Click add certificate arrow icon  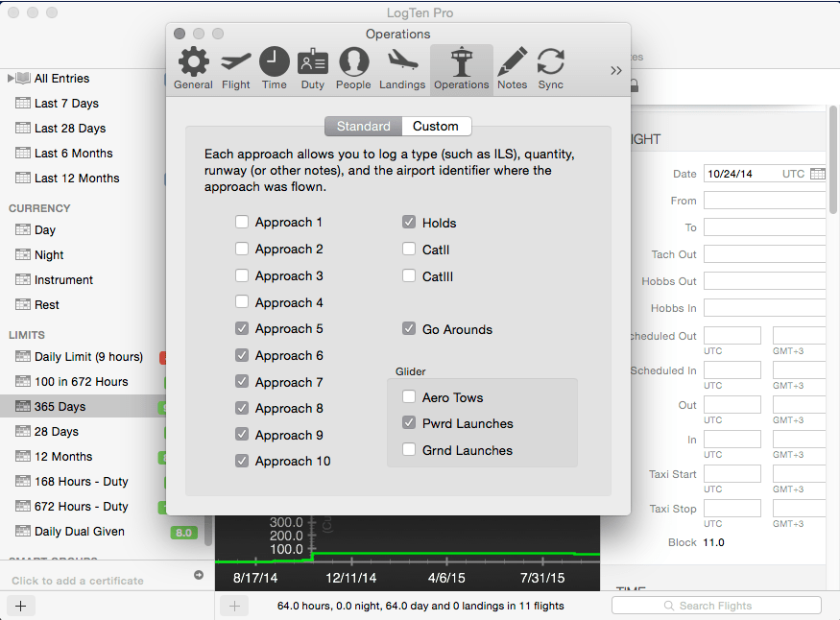coord(199,575)
